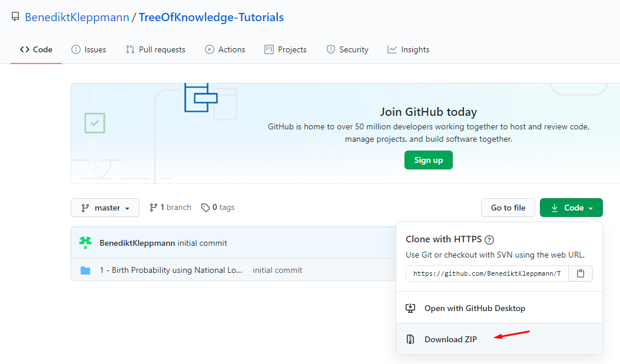Viewport: 620px width, 364px height.
Task: Click the zip file icon next to Download ZIP
Action: pyautogui.click(x=410, y=339)
